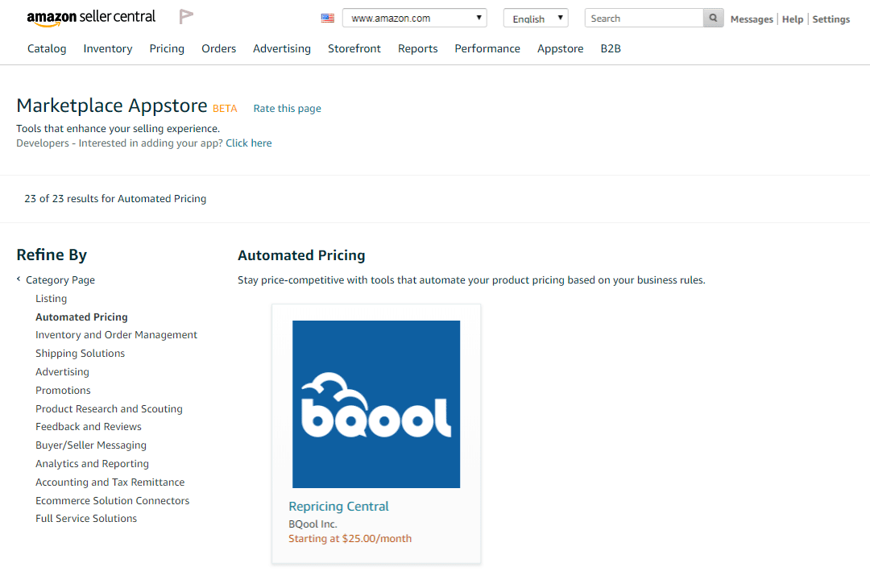The width and height of the screenshot is (870, 588).
Task: Select the Listing category
Action: (51, 299)
